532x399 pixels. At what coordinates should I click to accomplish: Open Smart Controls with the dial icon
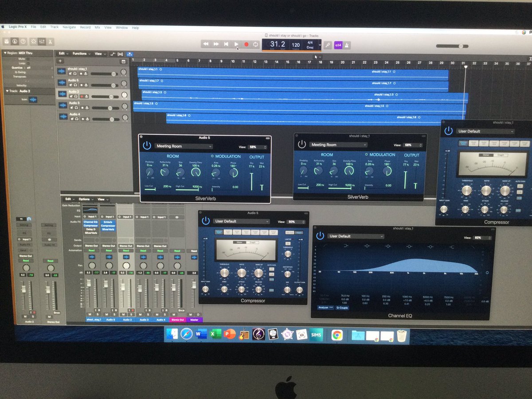pyautogui.click(x=35, y=42)
